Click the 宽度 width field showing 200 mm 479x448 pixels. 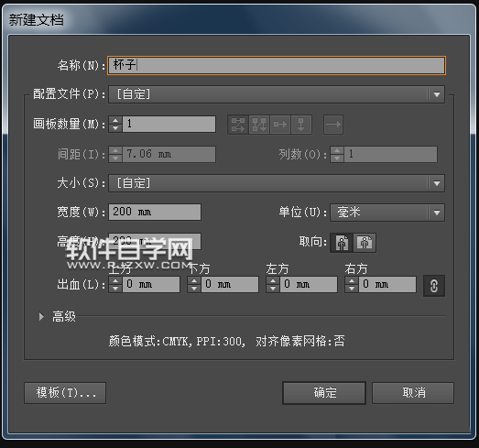(x=155, y=212)
